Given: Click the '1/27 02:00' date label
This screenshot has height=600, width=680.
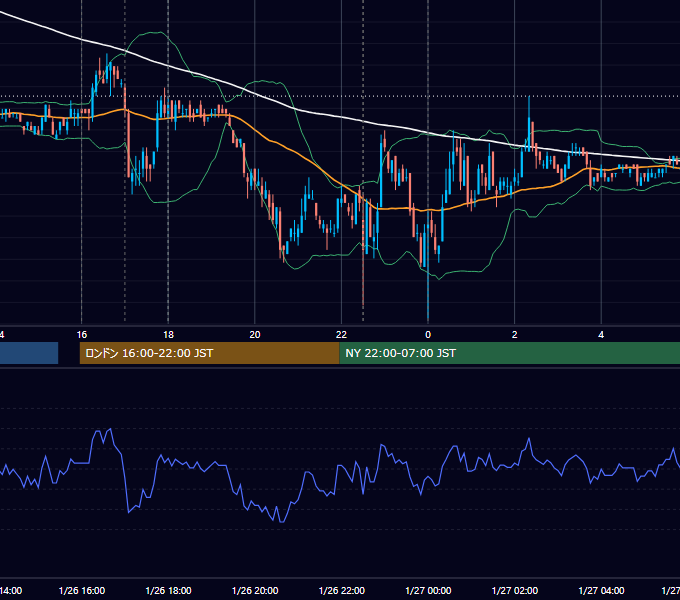Looking at the screenshot, I should [515, 591].
